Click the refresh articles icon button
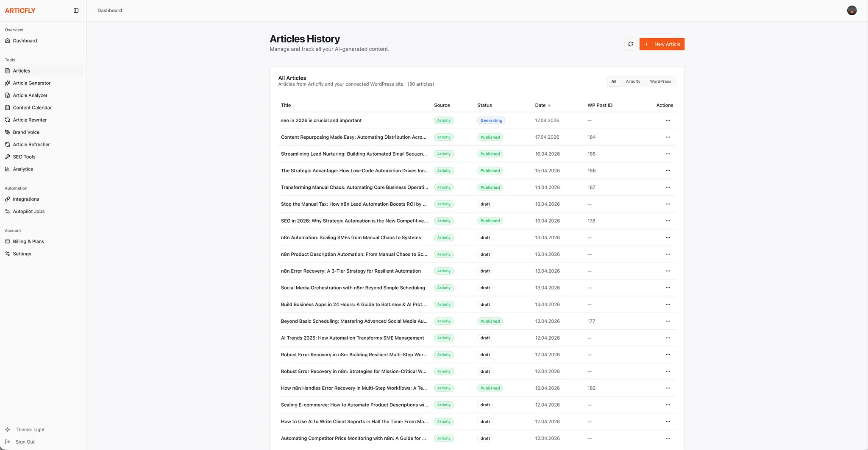The image size is (868, 450). click(631, 44)
